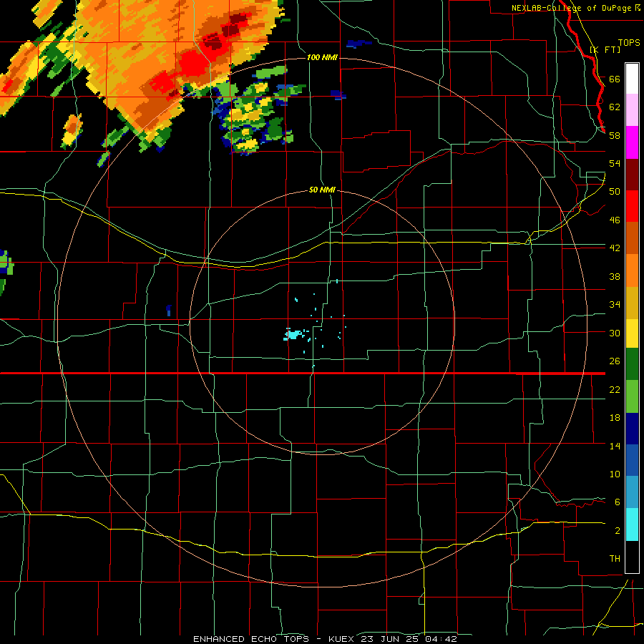Click the TOPS legend title
The image size is (644, 644).
pyautogui.click(x=629, y=43)
